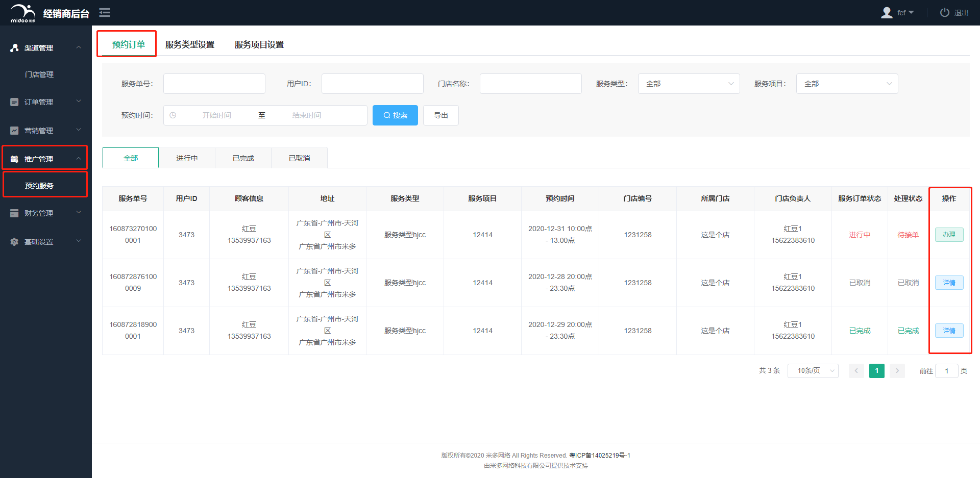The height and width of the screenshot is (478, 980).
Task: Switch to the 服务项目设置 tab
Action: tap(259, 44)
